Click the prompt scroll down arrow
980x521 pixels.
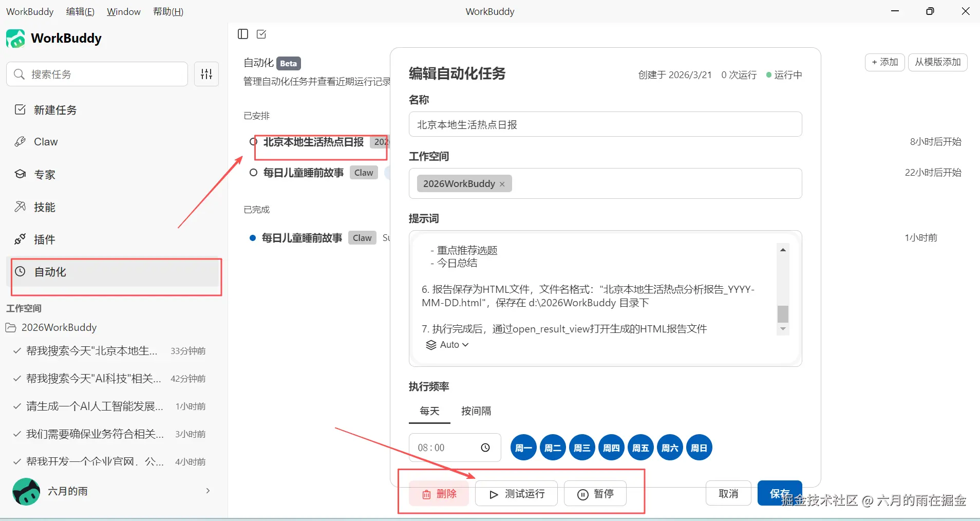click(x=783, y=329)
